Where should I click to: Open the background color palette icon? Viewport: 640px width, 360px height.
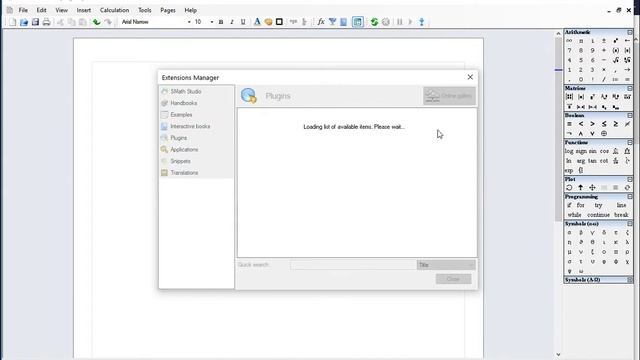[x=268, y=22]
